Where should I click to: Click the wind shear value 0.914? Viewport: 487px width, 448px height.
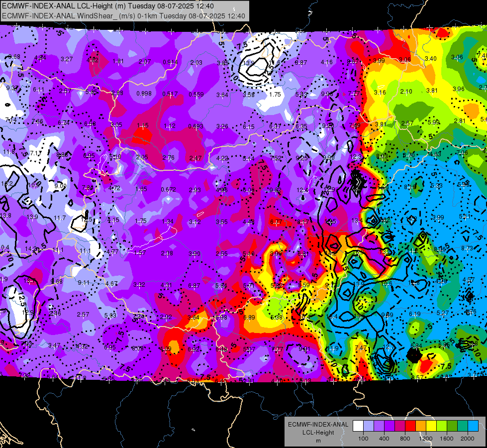pyautogui.click(x=170, y=62)
